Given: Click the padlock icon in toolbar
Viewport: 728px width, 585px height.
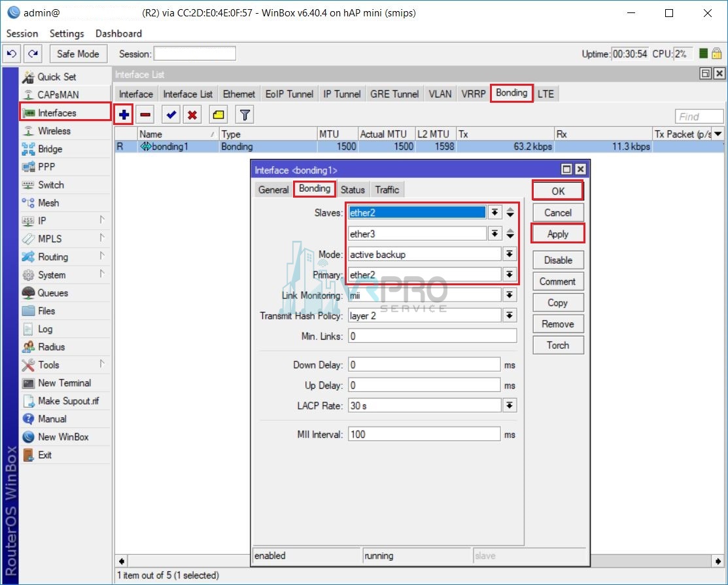Looking at the screenshot, I should coord(716,54).
